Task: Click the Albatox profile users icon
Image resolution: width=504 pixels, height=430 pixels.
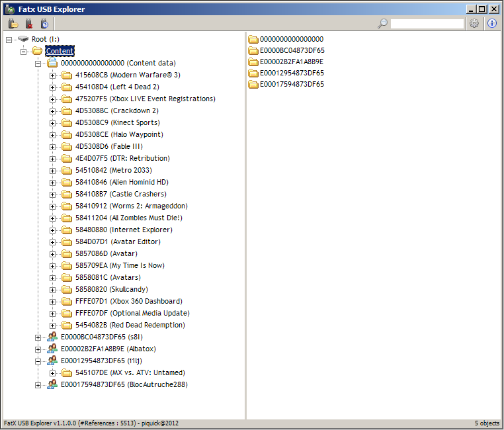Action: coord(52,349)
